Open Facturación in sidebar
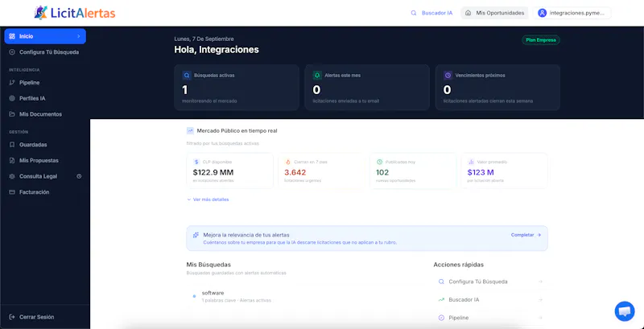The image size is (644, 329). [45, 192]
